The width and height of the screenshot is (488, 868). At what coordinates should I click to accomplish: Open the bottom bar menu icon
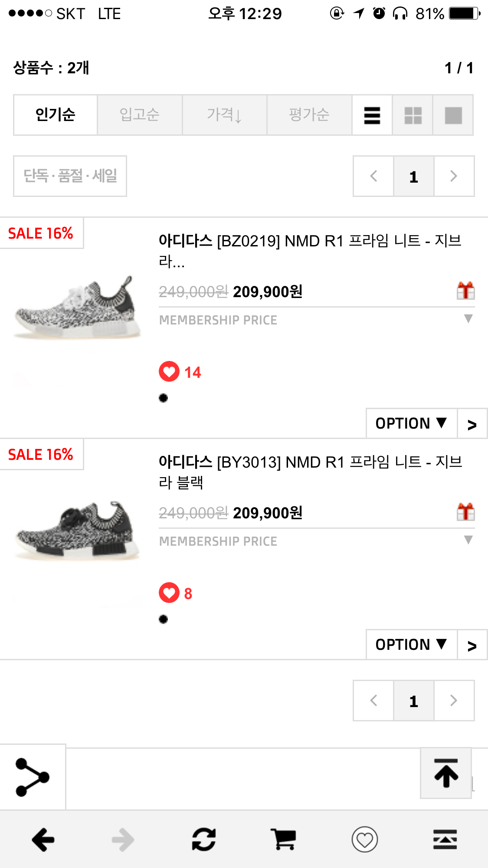tap(445, 840)
